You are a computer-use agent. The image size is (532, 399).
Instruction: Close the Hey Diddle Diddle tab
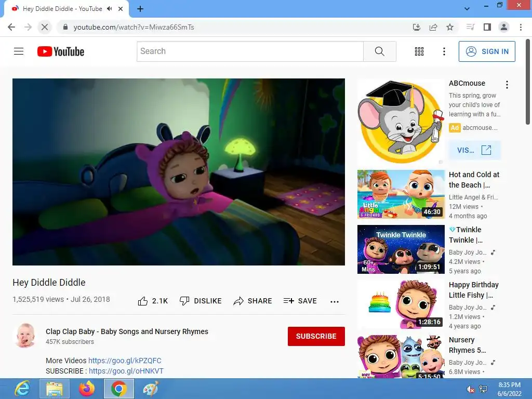(x=121, y=9)
